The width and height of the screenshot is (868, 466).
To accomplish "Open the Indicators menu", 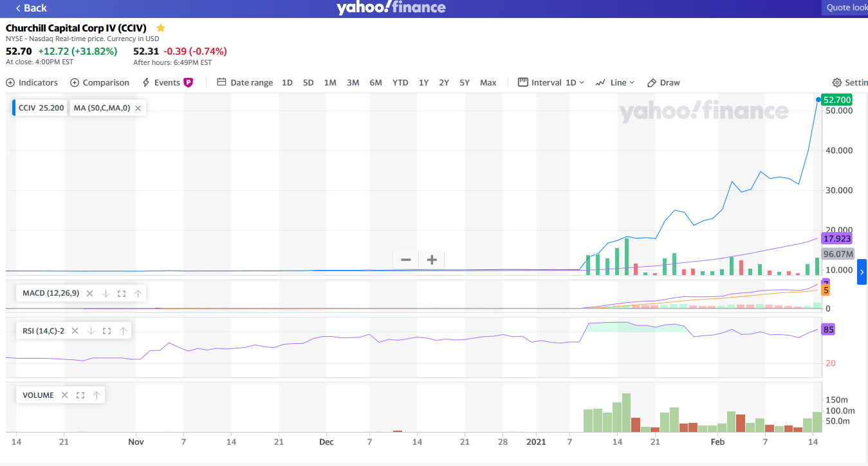I will pyautogui.click(x=32, y=82).
